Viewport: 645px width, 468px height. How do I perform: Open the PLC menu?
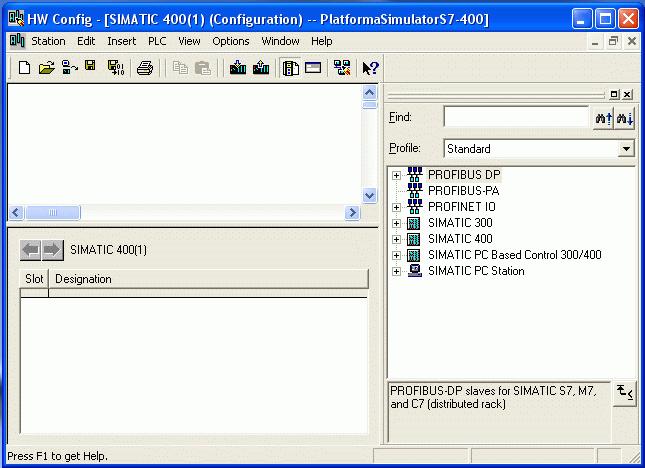coord(157,41)
